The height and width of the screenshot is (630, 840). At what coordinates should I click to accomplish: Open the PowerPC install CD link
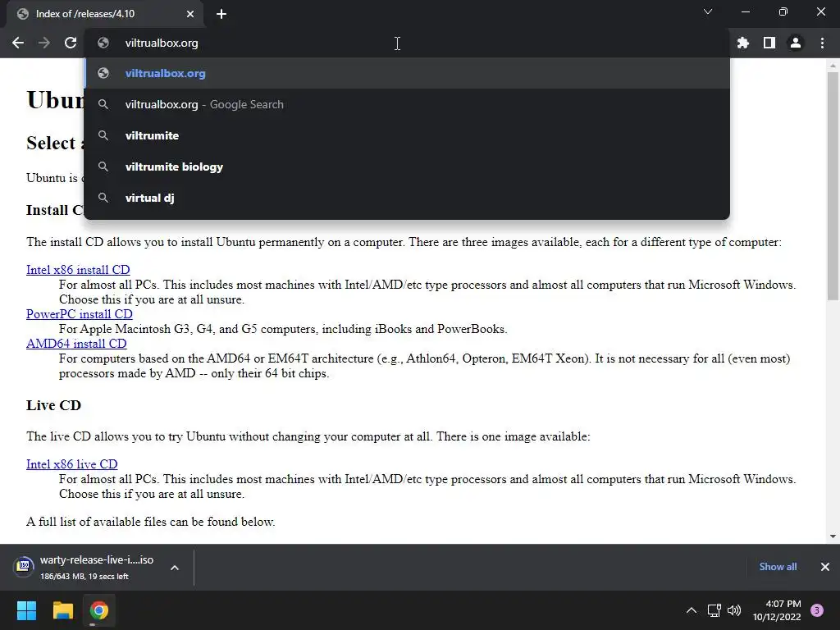80,314
